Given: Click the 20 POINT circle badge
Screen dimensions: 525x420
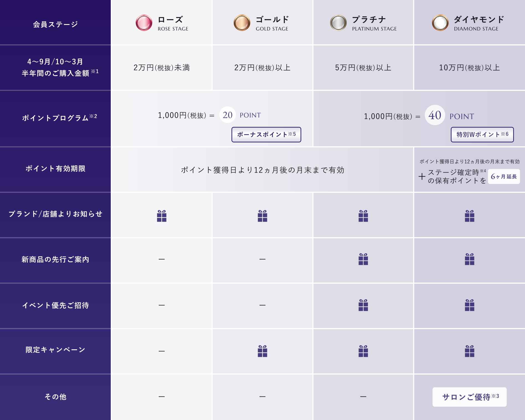Looking at the screenshot, I should tap(227, 115).
